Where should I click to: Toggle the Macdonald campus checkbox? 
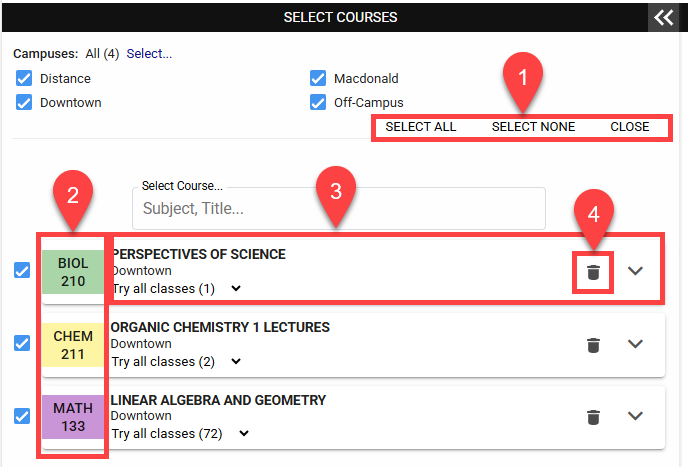tap(318, 79)
